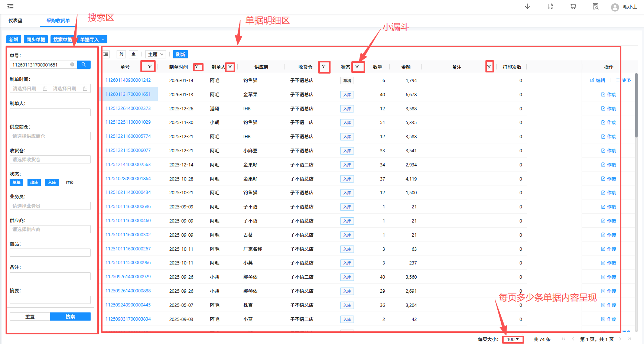Click the magnifier search icon beside the 单号 field
This screenshot has width=644, height=344.
tap(84, 64)
